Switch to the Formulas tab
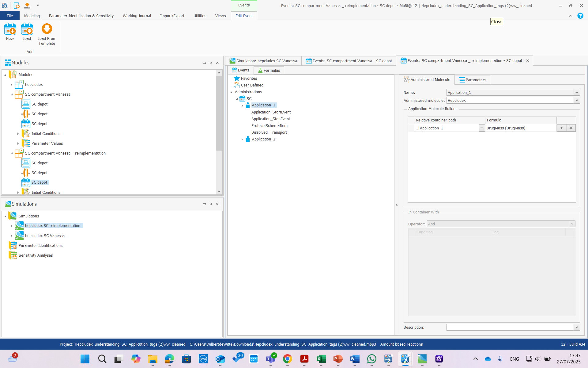 click(269, 70)
